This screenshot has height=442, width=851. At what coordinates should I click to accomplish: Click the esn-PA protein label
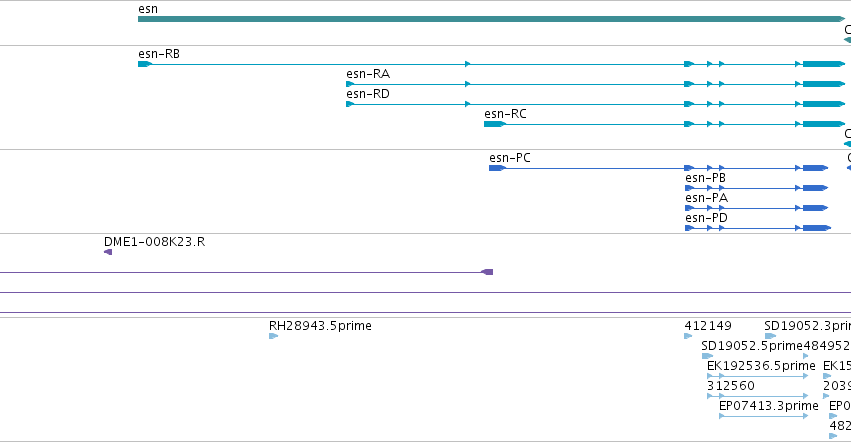[706, 198]
